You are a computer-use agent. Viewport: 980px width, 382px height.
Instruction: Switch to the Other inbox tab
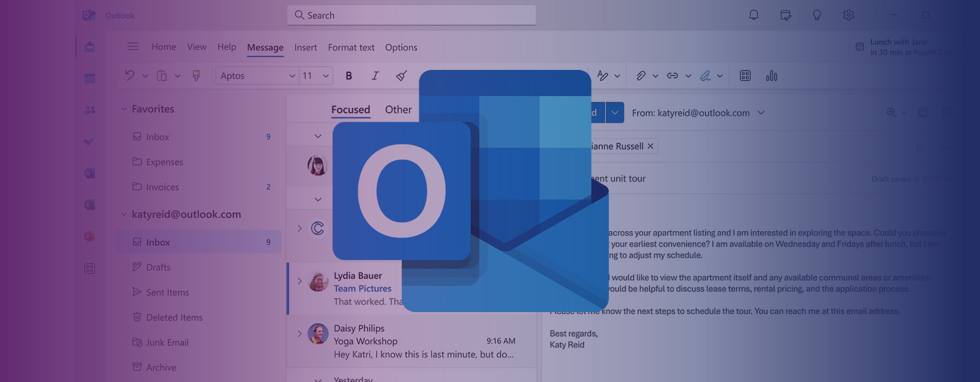398,110
